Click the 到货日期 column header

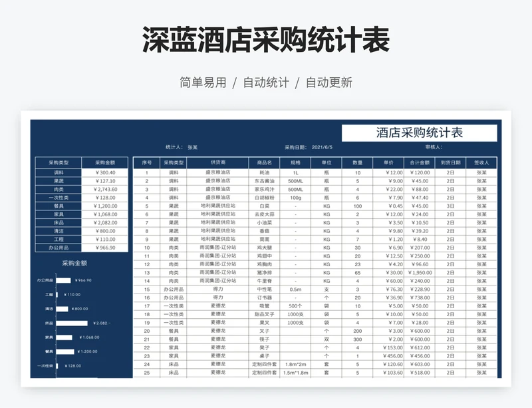451,162
